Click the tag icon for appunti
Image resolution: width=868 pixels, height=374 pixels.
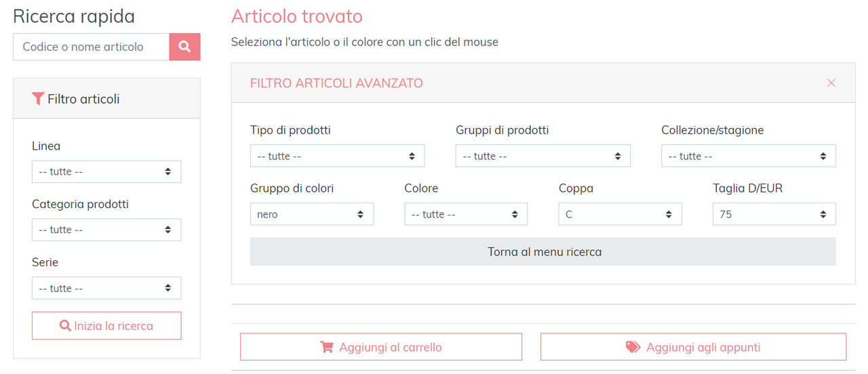pos(633,347)
